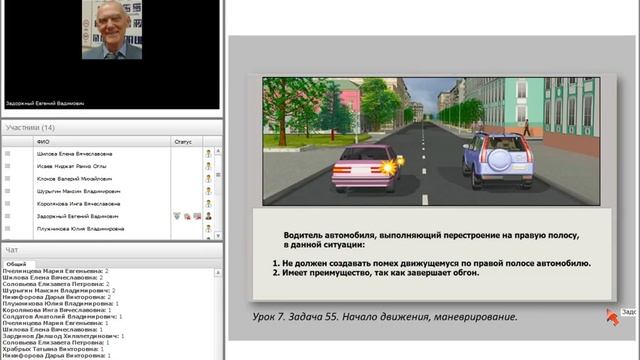Click the participants list scroll-up arrow
The image size is (640, 360).
point(218,151)
